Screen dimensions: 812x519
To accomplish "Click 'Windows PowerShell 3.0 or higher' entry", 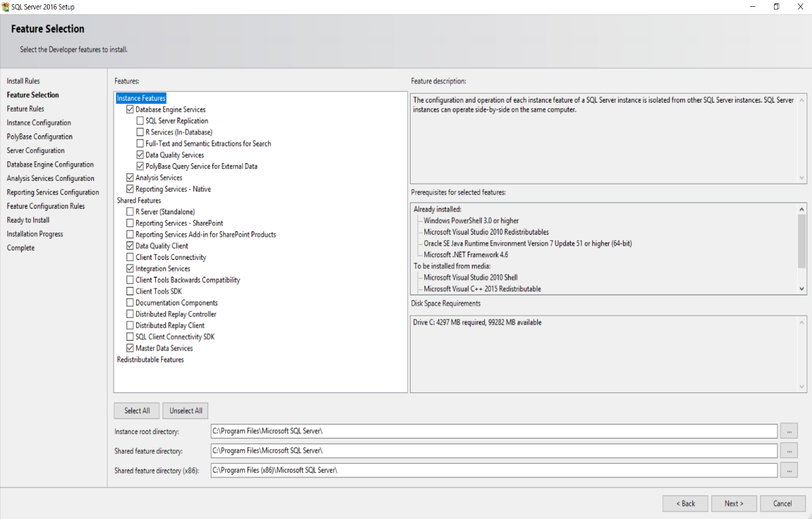I will coord(471,220).
